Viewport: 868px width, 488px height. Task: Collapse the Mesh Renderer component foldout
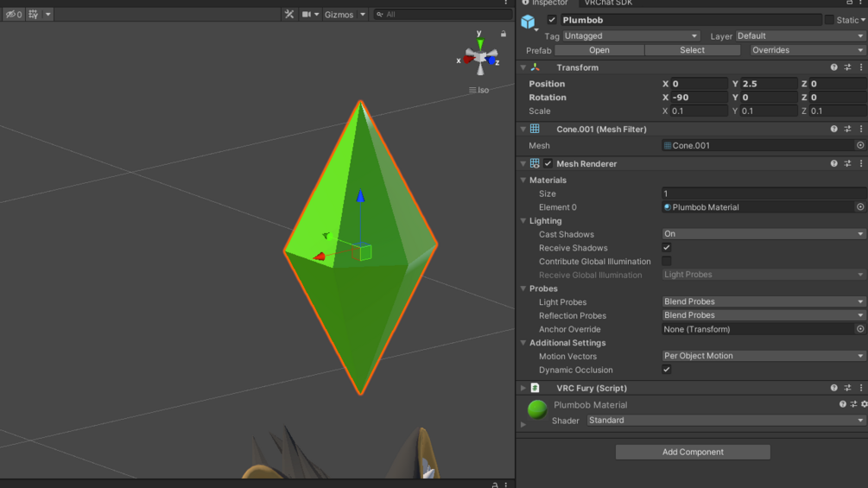point(523,164)
